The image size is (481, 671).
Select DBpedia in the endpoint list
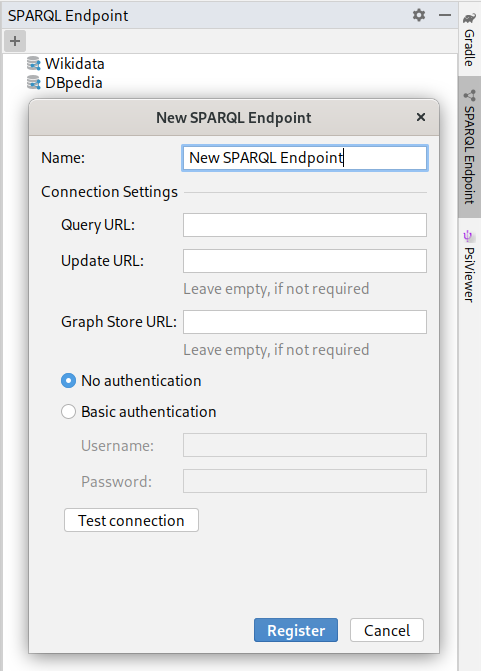pyautogui.click(x=74, y=83)
